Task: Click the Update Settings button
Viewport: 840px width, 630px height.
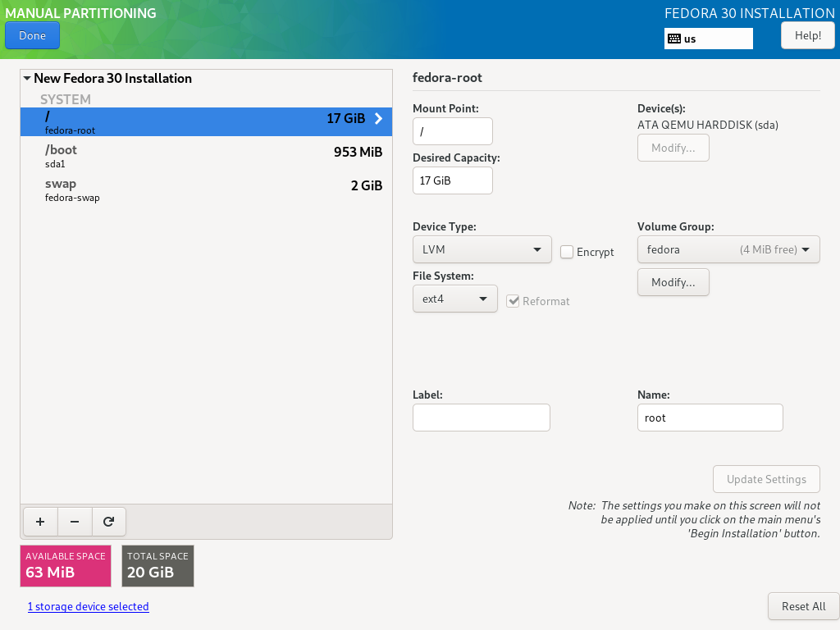Action: 767,479
